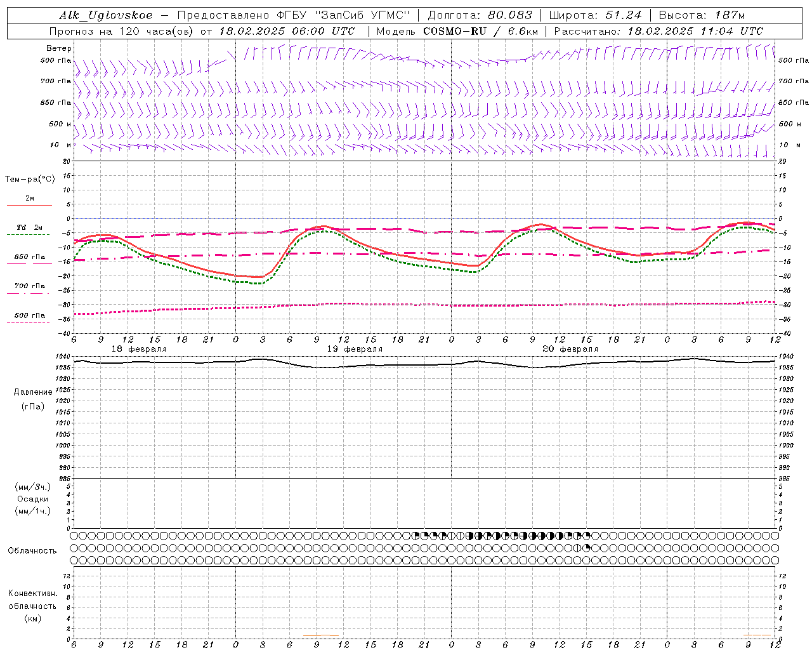The image size is (812, 650).
Task: Click the 10 м wind level label on right axis
Action: click(790, 145)
